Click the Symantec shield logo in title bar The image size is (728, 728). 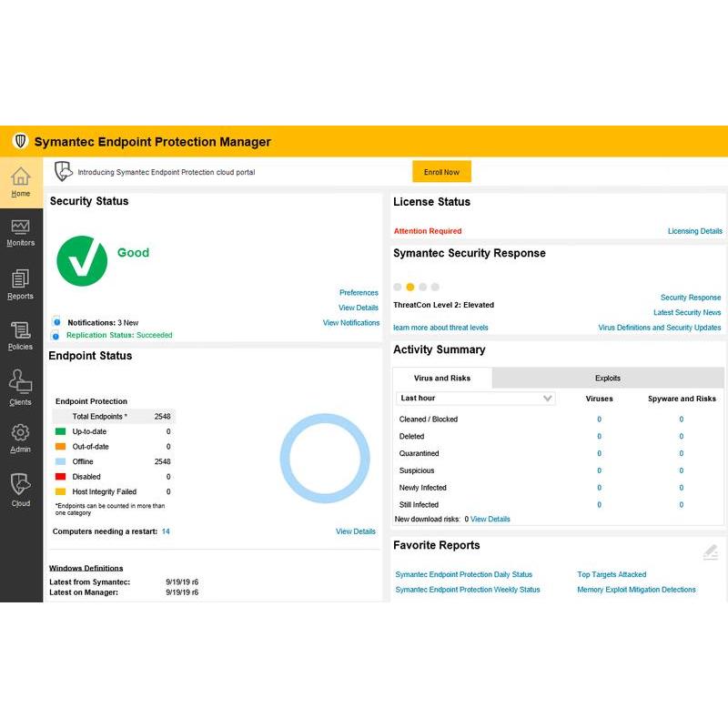click(x=20, y=141)
